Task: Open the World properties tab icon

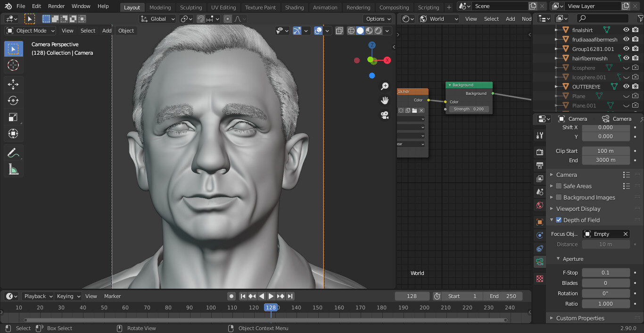Action: pos(540,205)
